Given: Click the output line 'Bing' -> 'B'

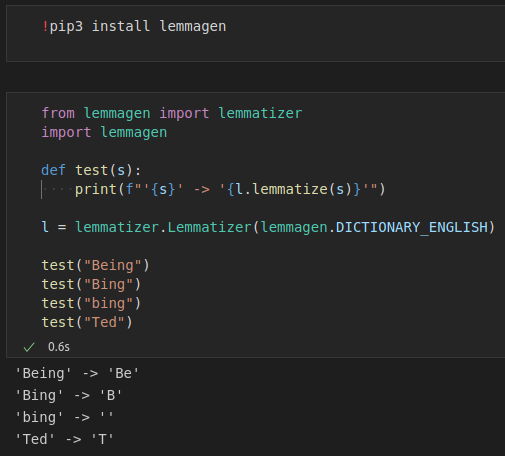Looking at the screenshot, I should 69,395.
